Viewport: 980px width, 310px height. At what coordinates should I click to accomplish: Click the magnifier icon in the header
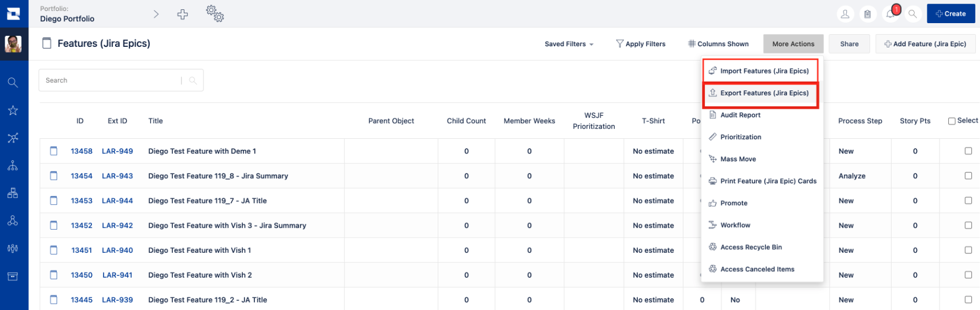[912, 14]
